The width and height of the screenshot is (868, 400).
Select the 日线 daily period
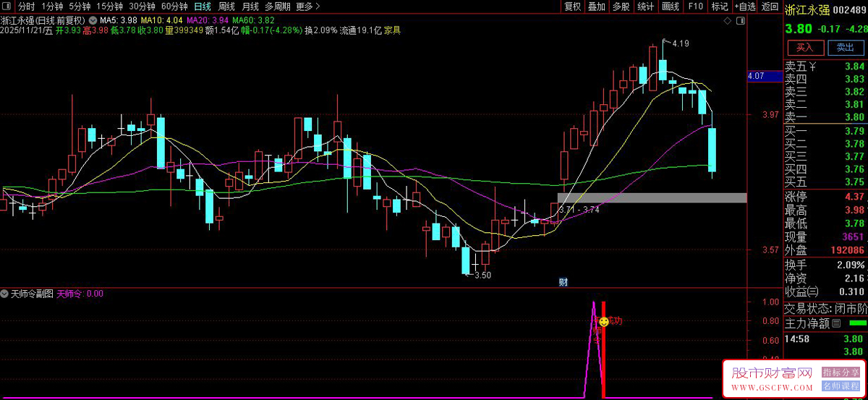tap(203, 7)
